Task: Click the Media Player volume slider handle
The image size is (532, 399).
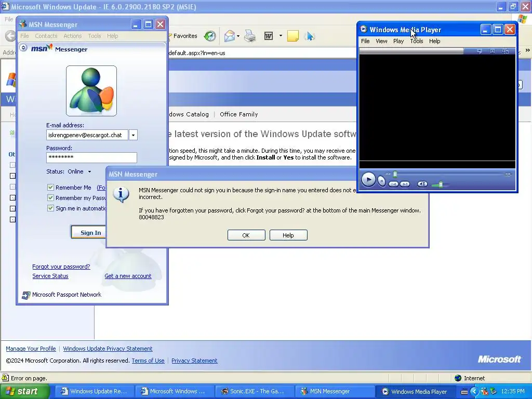Action: tap(441, 184)
